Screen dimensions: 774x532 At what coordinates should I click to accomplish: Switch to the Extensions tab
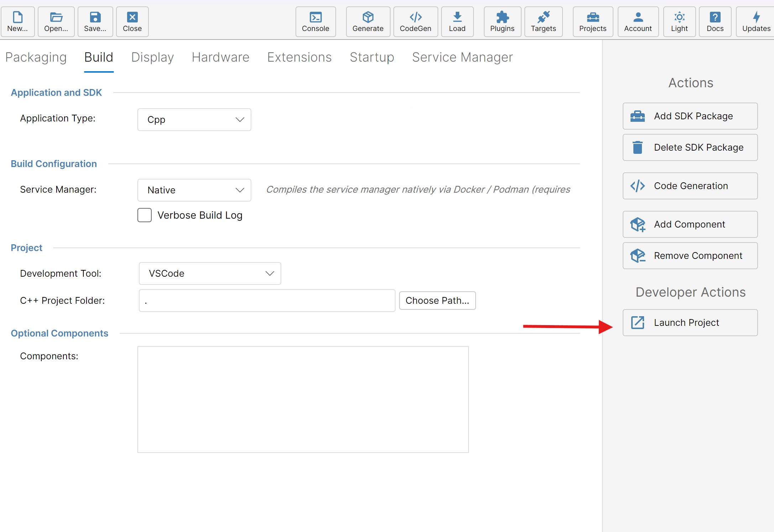[299, 57]
